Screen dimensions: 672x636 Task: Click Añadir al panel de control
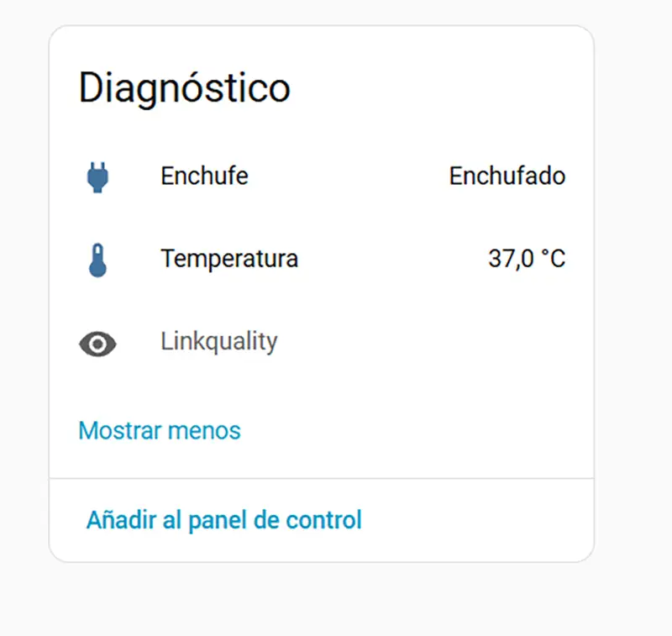pyautogui.click(x=223, y=519)
